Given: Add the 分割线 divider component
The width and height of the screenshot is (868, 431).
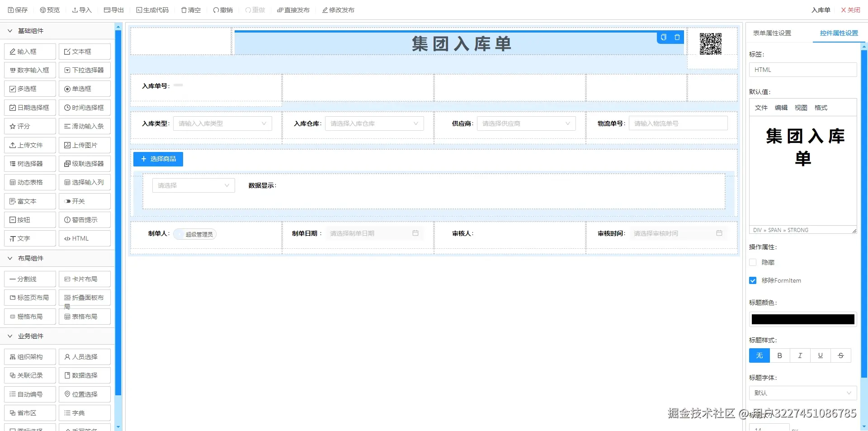Looking at the screenshot, I should (x=30, y=279).
